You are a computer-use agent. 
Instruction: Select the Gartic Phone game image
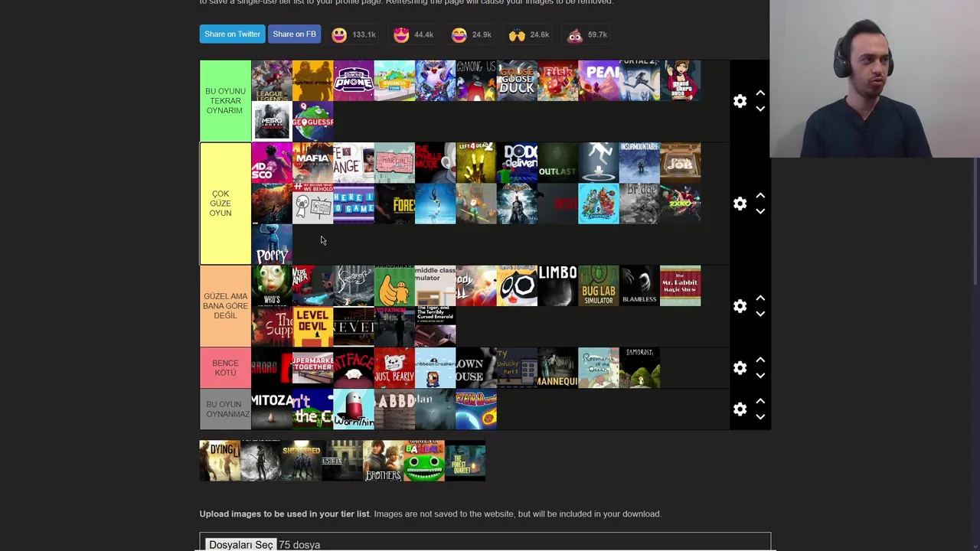click(x=354, y=80)
